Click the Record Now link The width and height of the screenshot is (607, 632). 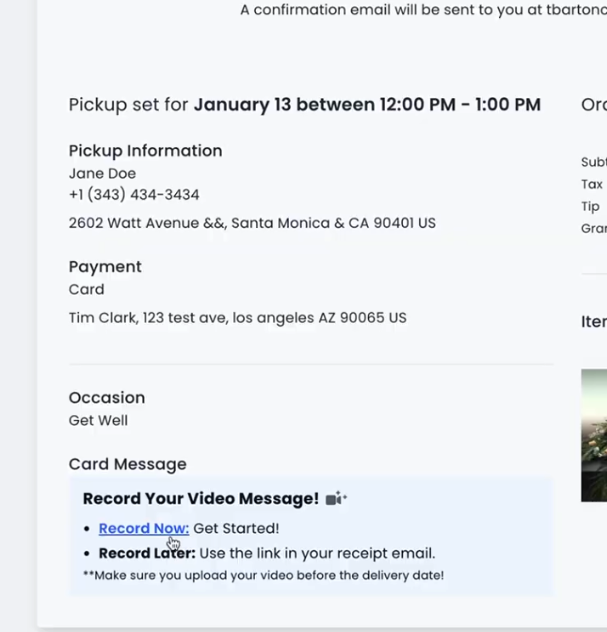[143, 528]
